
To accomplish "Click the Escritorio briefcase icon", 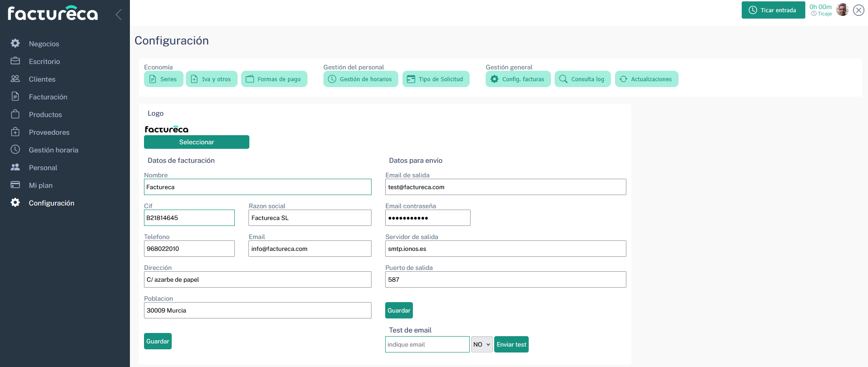I will pyautogui.click(x=15, y=61).
